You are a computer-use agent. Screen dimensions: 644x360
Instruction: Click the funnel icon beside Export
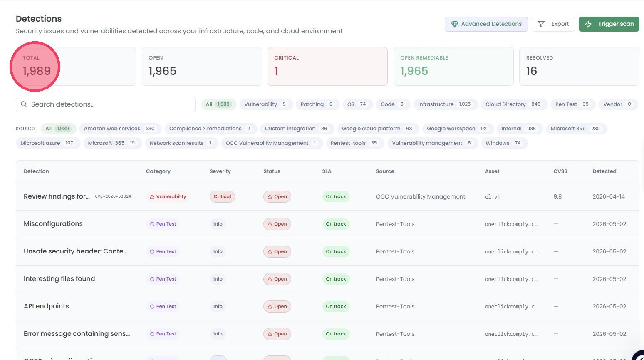541,24
